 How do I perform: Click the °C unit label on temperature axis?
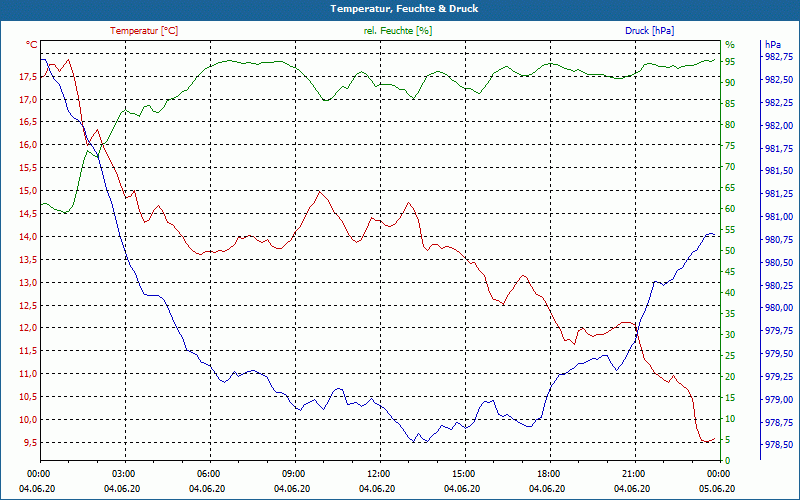click(32, 45)
